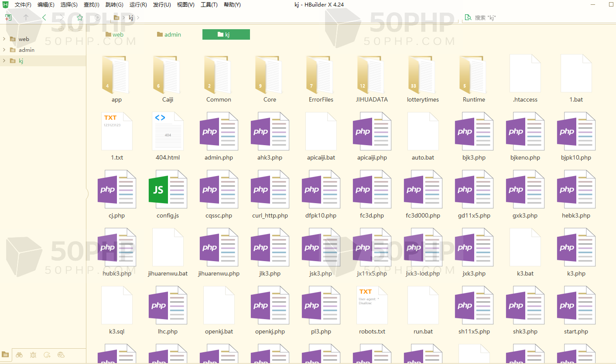The height and width of the screenshot is (364, 616).
Task: Expand the admin folder in tree
Action: coord(4,50)
